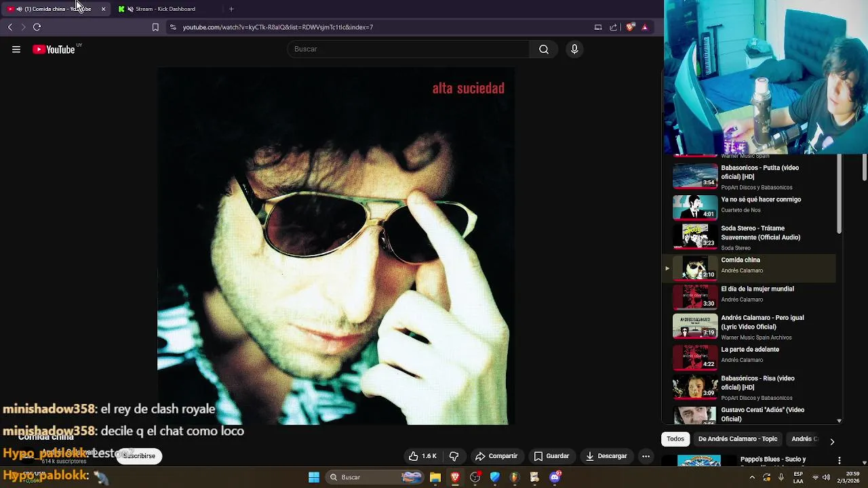
Task: Open Discord taskbar icon
Action: 555,477
